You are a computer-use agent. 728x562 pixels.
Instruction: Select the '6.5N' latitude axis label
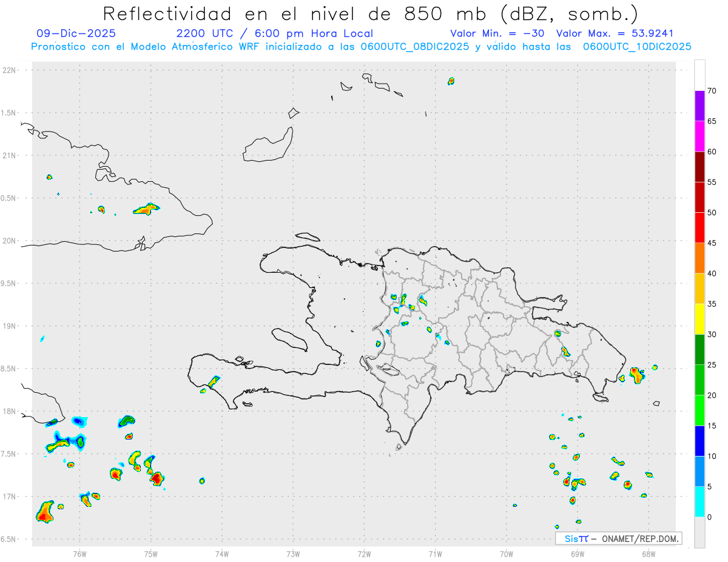[9, 540]
